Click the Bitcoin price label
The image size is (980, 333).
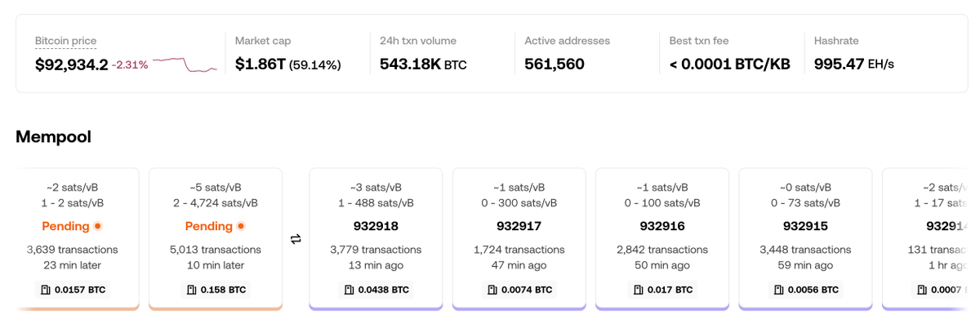click(65, 41)
